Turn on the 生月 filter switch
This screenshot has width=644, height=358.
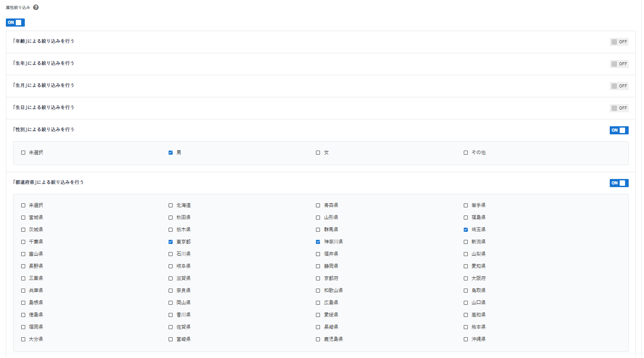[x=619, y=86]
